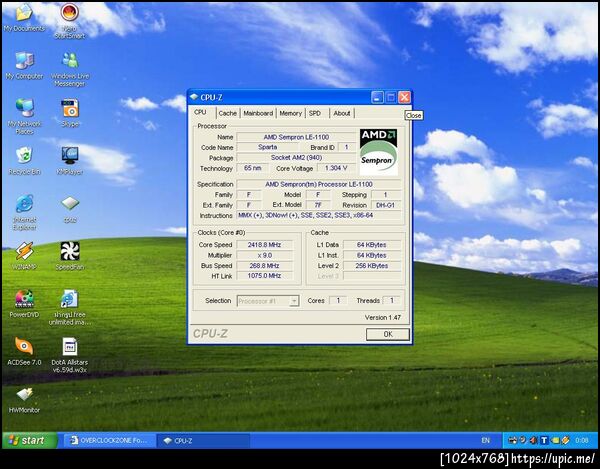600x469 pixels.
Task: Click the Version 1.47 label
Action: coord(383,318)
